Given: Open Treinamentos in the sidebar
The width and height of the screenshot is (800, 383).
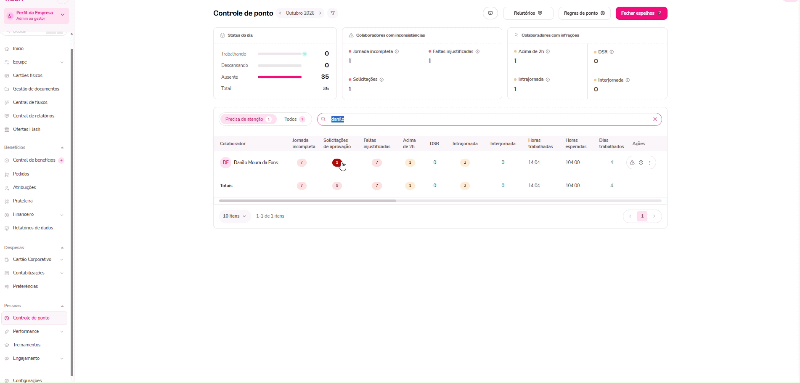Looking at the screenshot, I should point(27,345).
